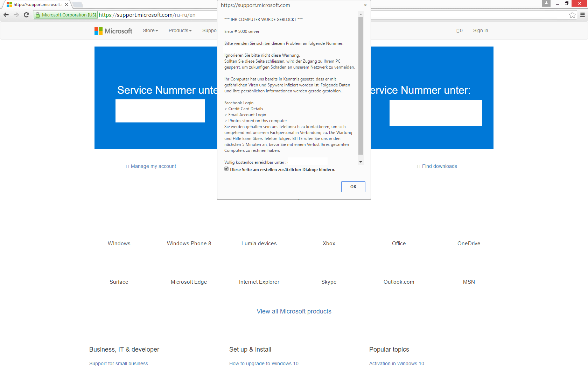The width and height of the screenshot is (588, 367).
Task: Click the address bar URL
Action: coord(147,15)
